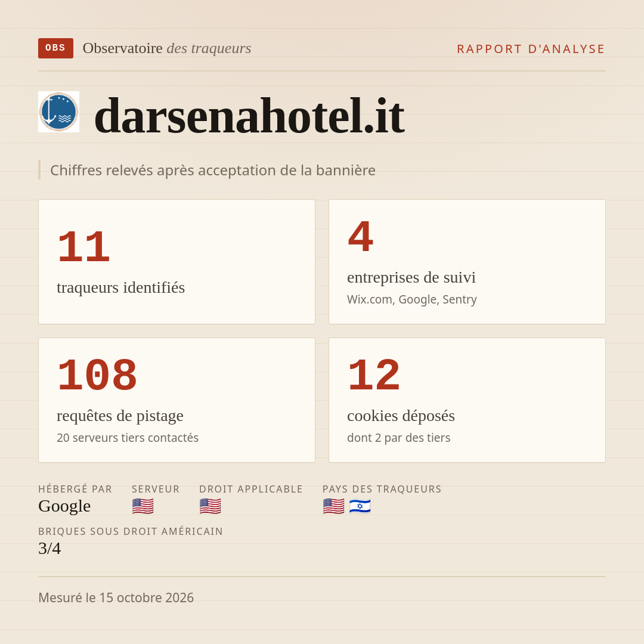Click the cookies déposés label
644x644 pixels.
click(401, 416)
